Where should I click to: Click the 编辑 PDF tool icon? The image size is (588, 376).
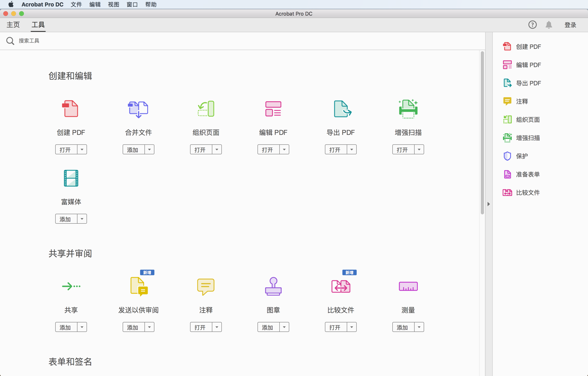pyautogui.click(x=273, y=109)
